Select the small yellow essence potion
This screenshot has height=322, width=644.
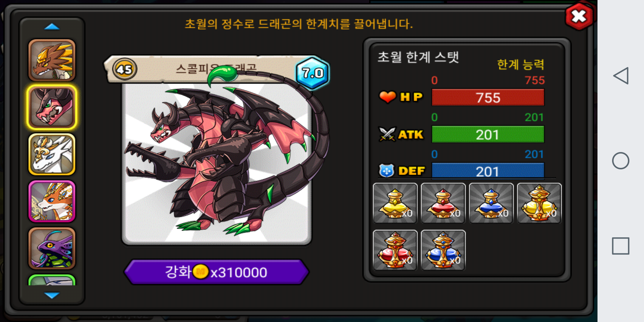[395, 203]
